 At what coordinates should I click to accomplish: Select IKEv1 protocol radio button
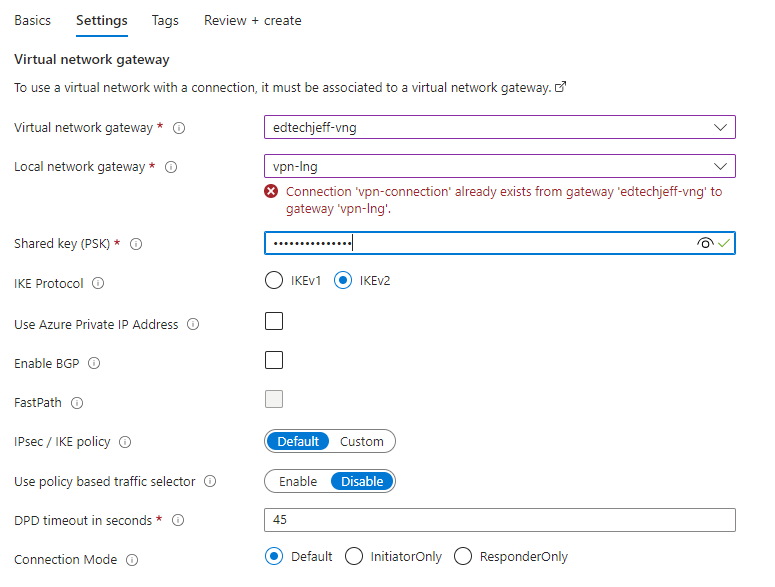coord(274,281)
